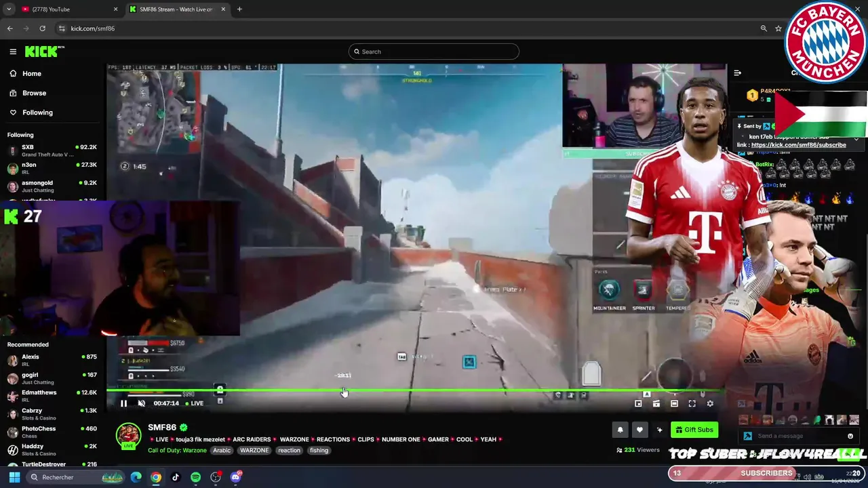Enable picture-in-picture mini player
The image size is (868, 488).
click(638, 403)
